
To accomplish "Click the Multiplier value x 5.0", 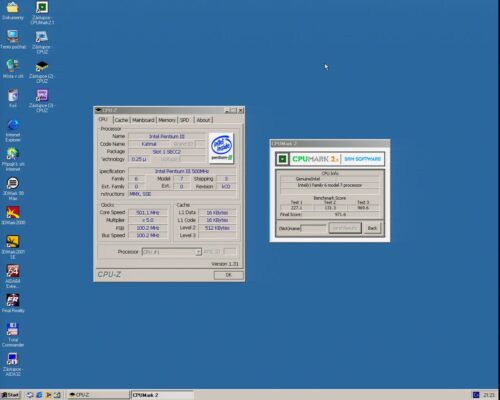I will (x=148, y=220).
